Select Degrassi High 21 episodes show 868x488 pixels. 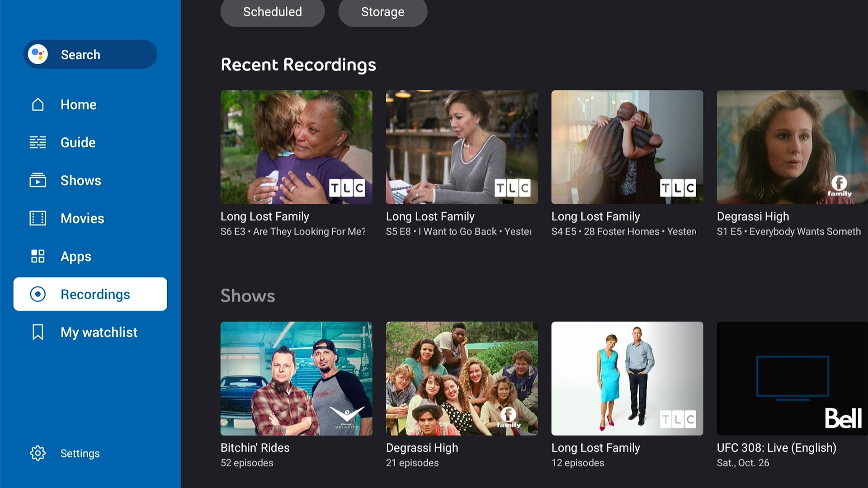click(462, 394)
